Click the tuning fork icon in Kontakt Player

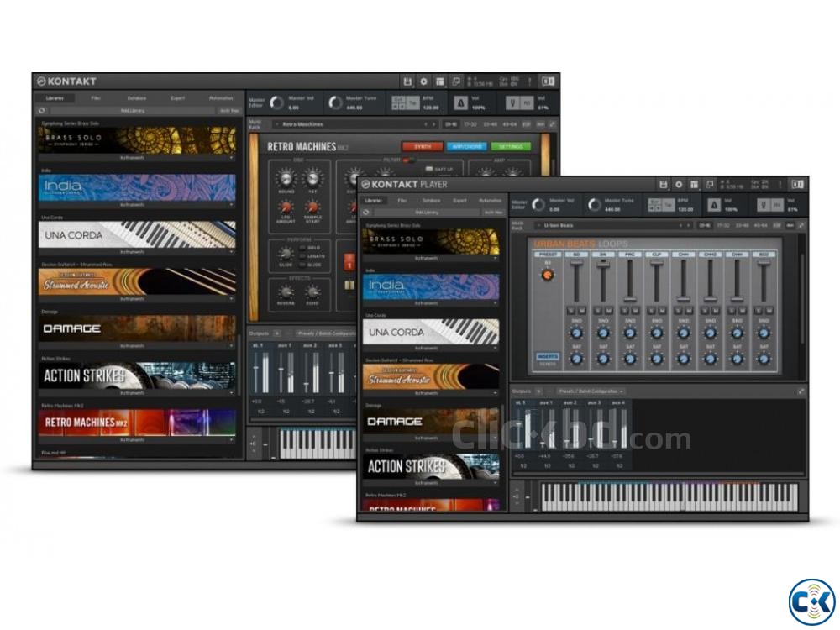click(x=764, y=205)
